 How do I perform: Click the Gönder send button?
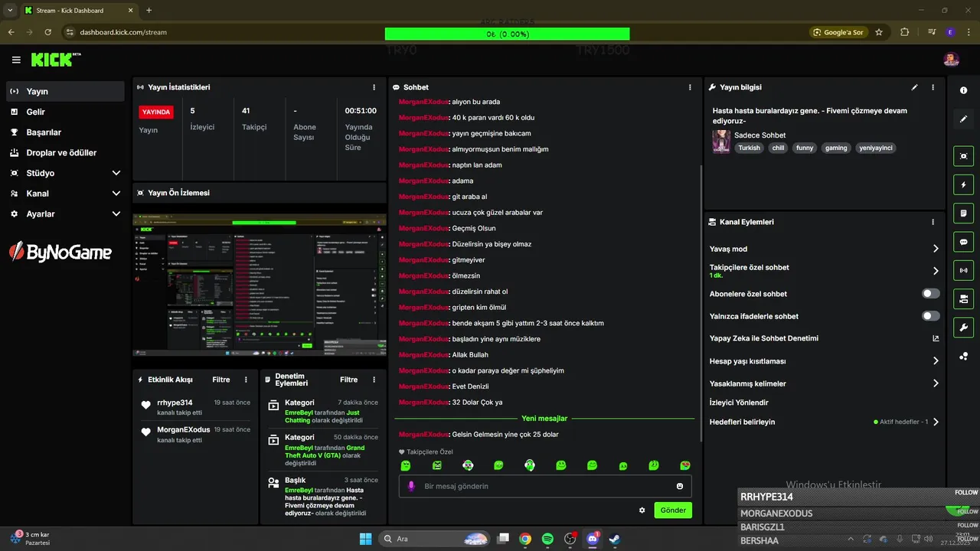(x=673, y=510)
